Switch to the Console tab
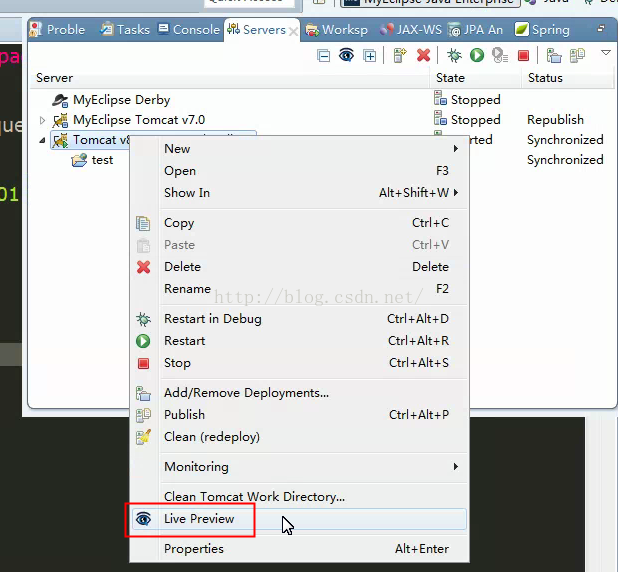 pos(189,30)
